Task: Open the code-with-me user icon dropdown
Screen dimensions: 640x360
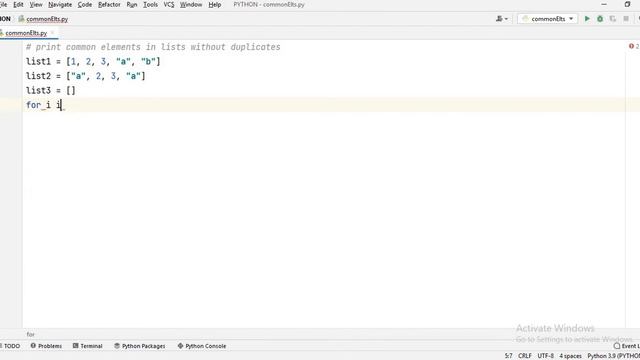Action: point(502,19)
